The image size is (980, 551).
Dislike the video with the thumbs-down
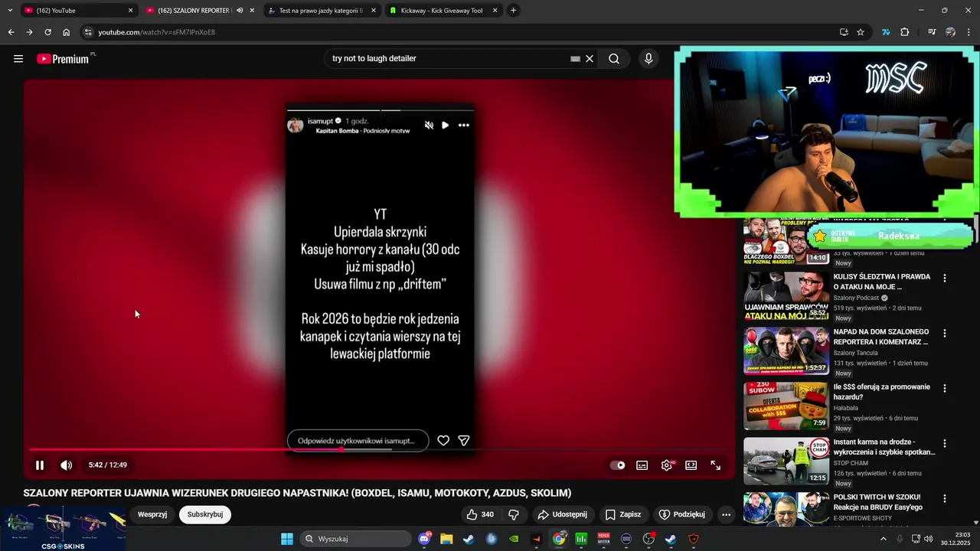tap(514, 514)
